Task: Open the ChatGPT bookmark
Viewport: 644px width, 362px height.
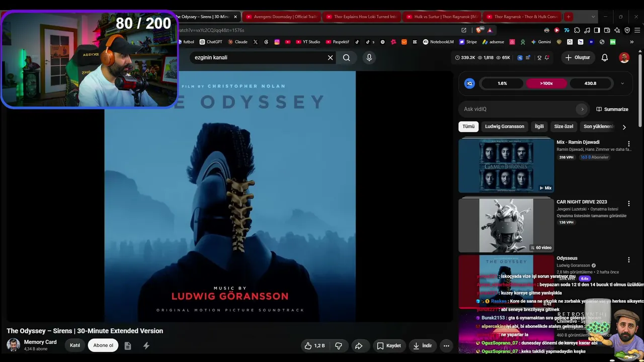Action: 211,42
